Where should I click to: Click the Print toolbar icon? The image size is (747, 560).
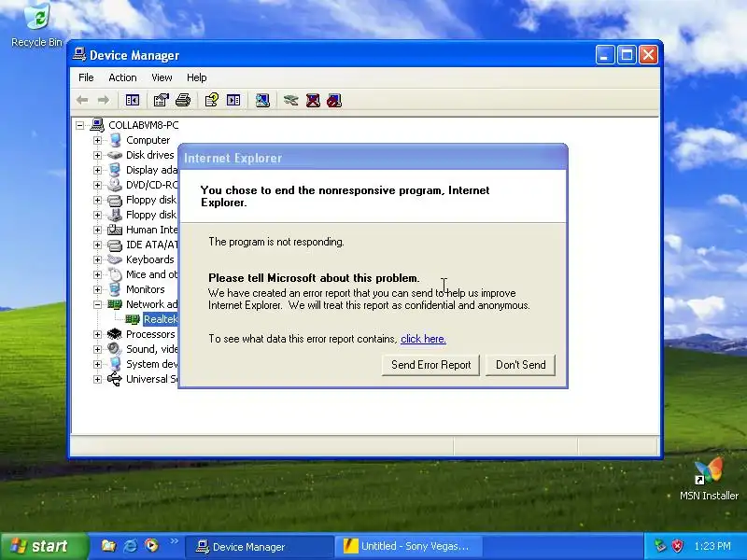(x=183, y=100)
